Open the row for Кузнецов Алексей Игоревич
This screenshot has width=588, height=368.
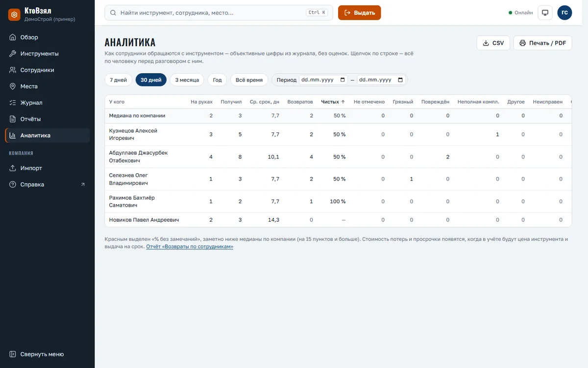[x=338, y=134]
